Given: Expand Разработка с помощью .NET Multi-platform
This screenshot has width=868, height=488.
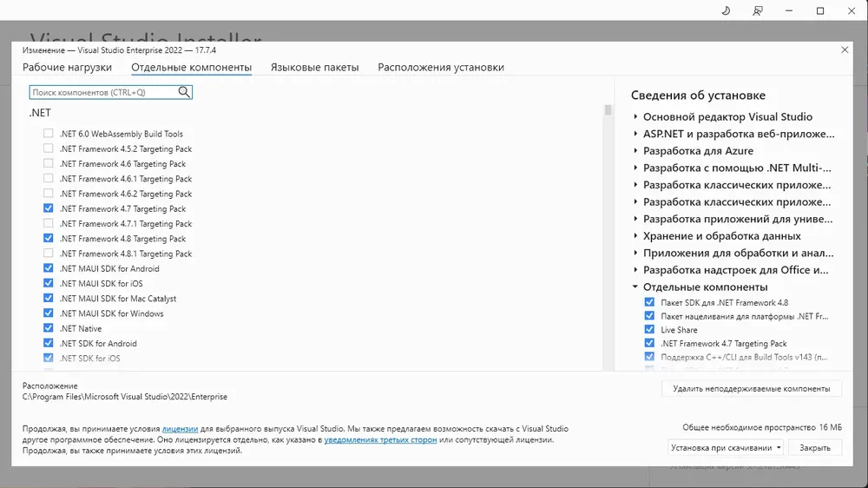Looking at the screenshot, I should click(635, 168).
